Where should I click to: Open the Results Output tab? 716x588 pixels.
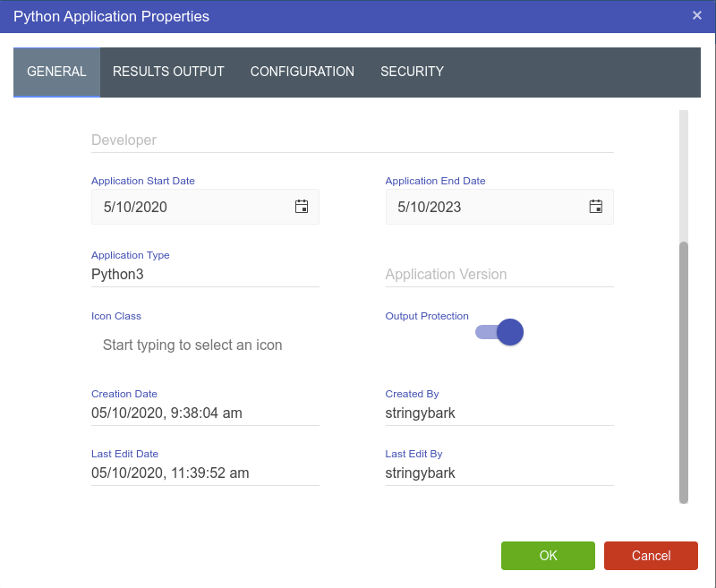[x=168, y=72]
